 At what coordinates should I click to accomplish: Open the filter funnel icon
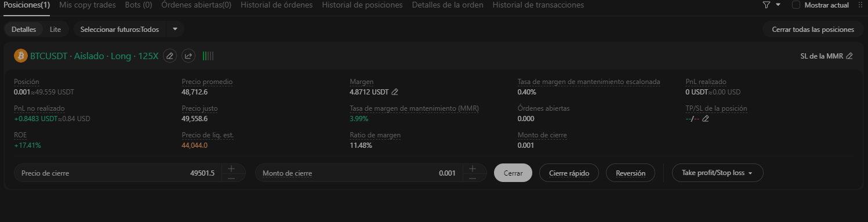[x=766, y=5]
